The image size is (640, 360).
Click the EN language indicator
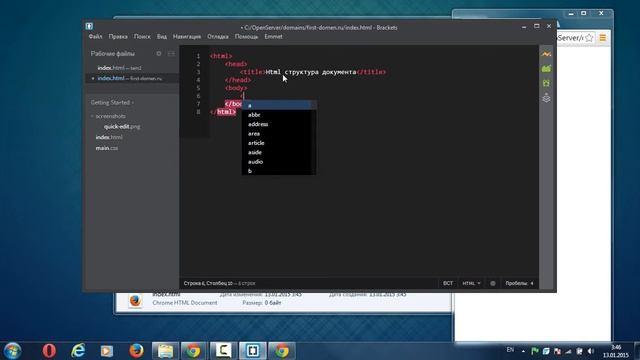pyautogui.click(x=510, y=350)
